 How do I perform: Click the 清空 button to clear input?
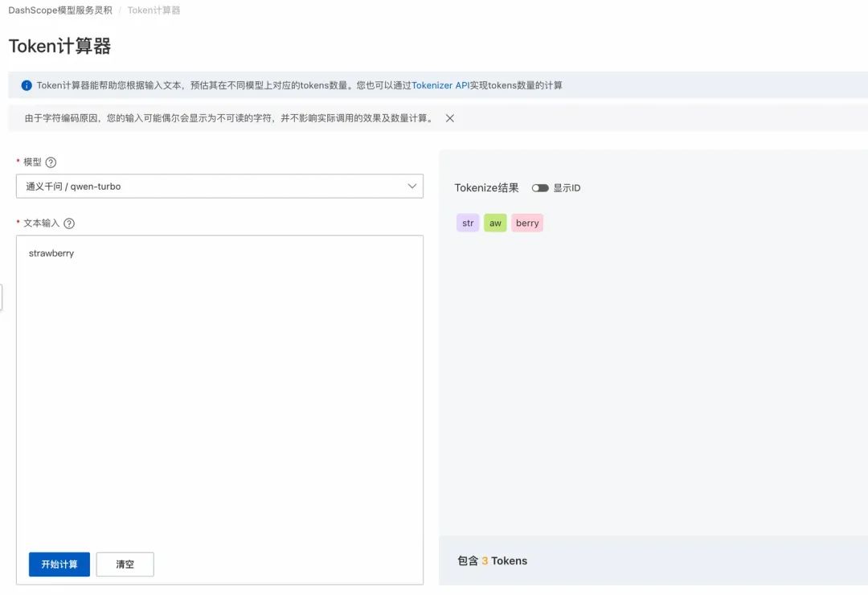point(125,564)
